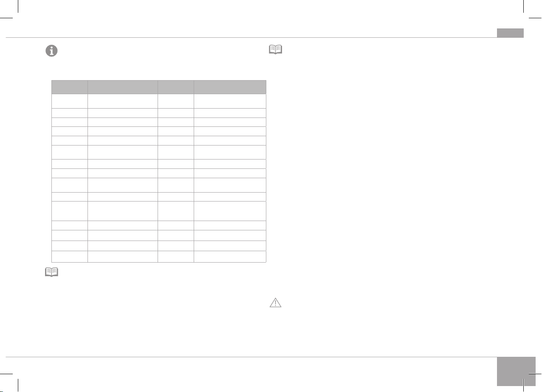The width and height of the screenshot is (542, 392).
Task: Click the open-book icon below the table
Action: [x=51, y=272]
